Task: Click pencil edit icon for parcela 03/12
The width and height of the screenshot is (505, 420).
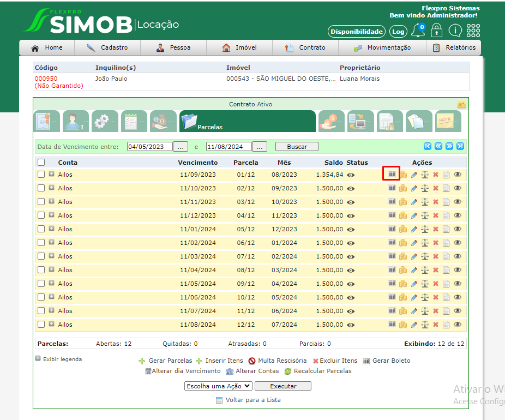Action: coord(414,202)
